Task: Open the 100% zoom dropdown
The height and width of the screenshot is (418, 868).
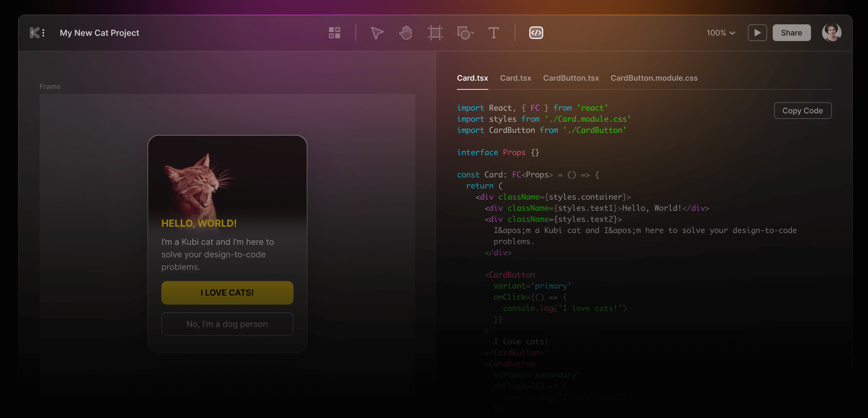Action: (721, 33)
